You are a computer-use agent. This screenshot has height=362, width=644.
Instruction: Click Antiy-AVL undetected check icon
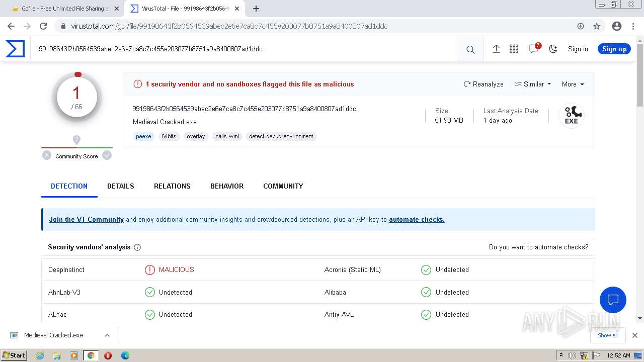(x=426, y=315)
